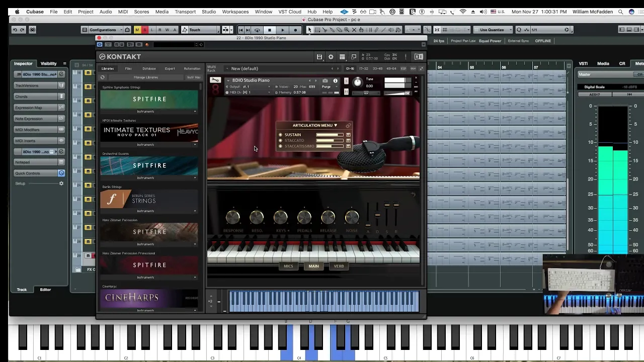Open Kontakt options gear
The height and width of the screenshot is (362, 644).
tap(331, 57)
